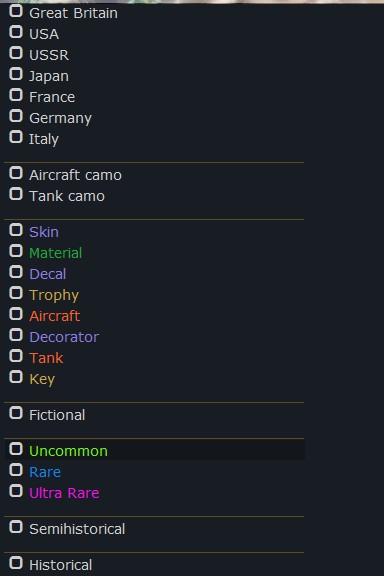The height and width of the screenshot is (576, 384).
Task: Check the Skin item type box
Action: click(x=16, y=230)
